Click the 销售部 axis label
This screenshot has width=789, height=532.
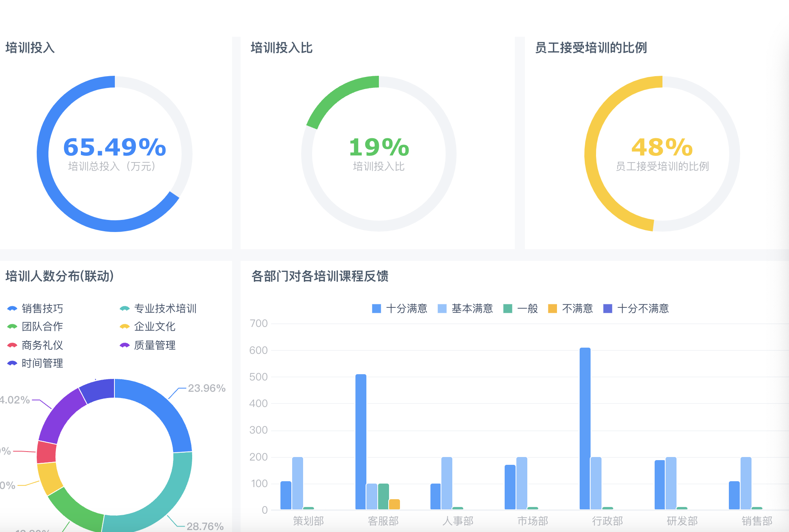[757, 521]
